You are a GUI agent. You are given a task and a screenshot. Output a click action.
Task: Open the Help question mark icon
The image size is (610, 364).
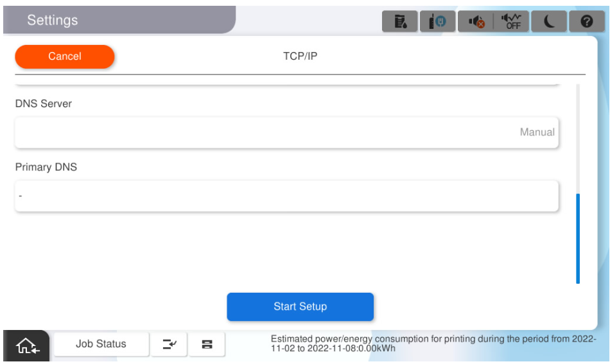click(586, 21)
